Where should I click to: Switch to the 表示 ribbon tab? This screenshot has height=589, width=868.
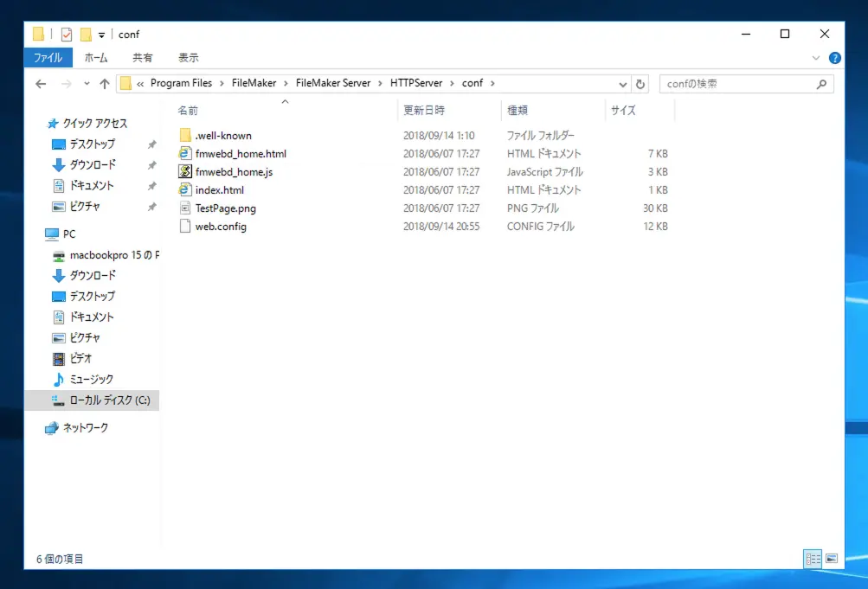pos(188,57)
